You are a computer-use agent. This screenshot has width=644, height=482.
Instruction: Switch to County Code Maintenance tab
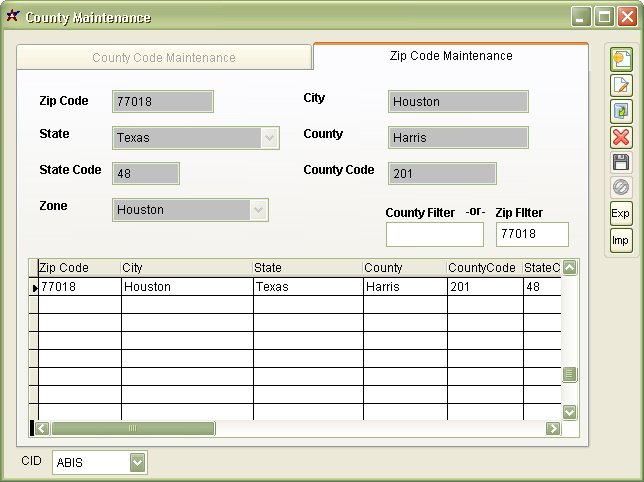[164, 58]
